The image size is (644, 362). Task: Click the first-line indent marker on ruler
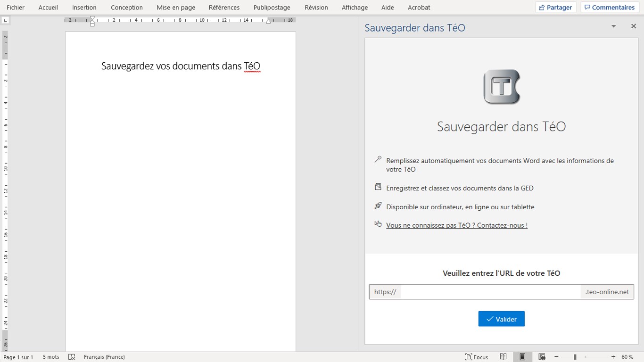click(x=92, y=18)
